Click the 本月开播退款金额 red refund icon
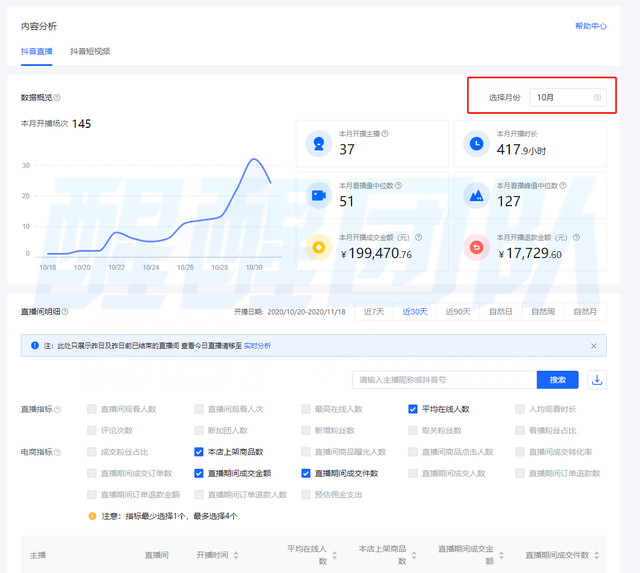The height and width of the screenshot is (573, 640). point(477,248)
